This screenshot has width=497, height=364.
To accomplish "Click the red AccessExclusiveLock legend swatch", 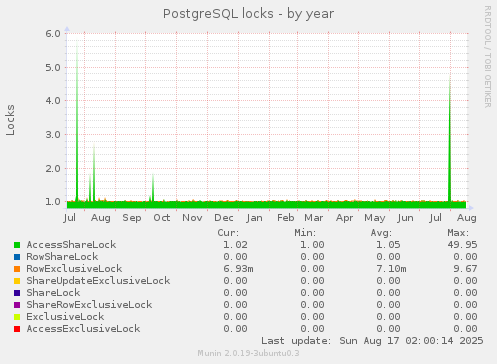I will tap(17, 329).
